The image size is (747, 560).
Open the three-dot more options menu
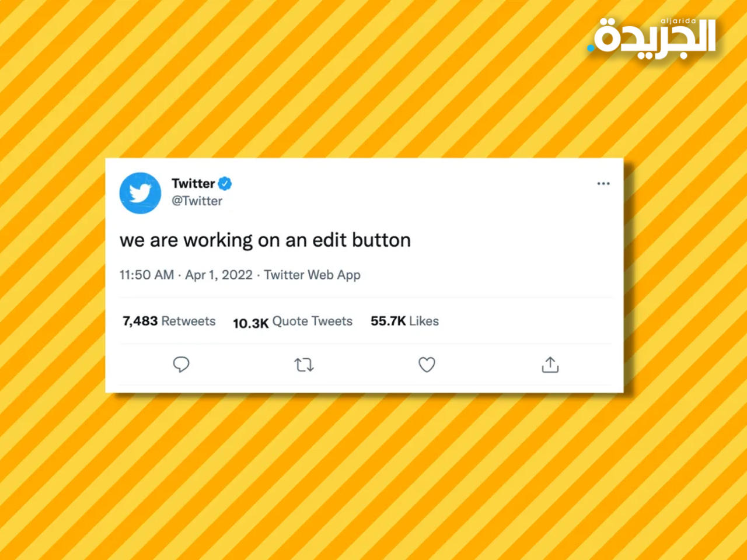click(603, 184)
